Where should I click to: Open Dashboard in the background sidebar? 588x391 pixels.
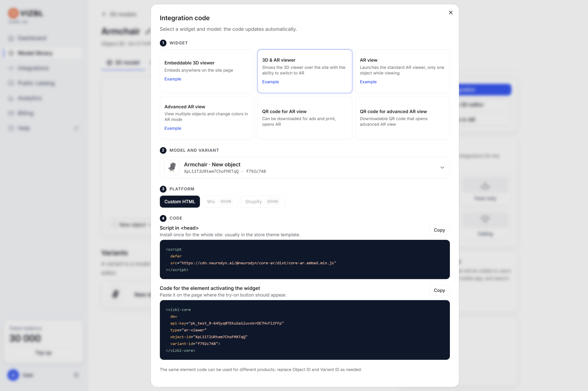tap(32, 38)
